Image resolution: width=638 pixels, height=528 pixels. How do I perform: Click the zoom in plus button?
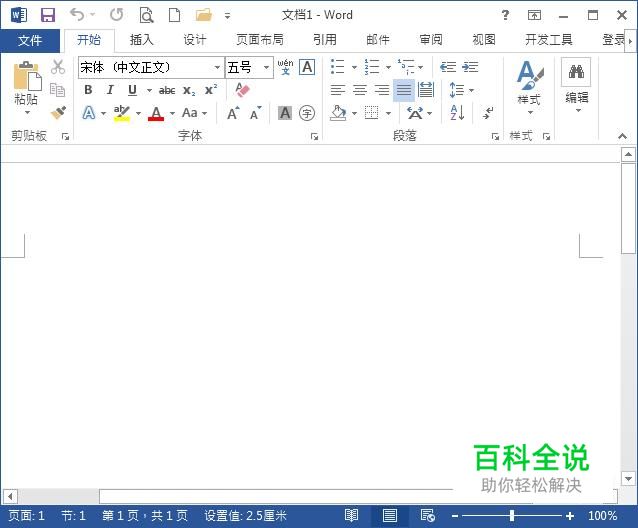pos(570,516)
